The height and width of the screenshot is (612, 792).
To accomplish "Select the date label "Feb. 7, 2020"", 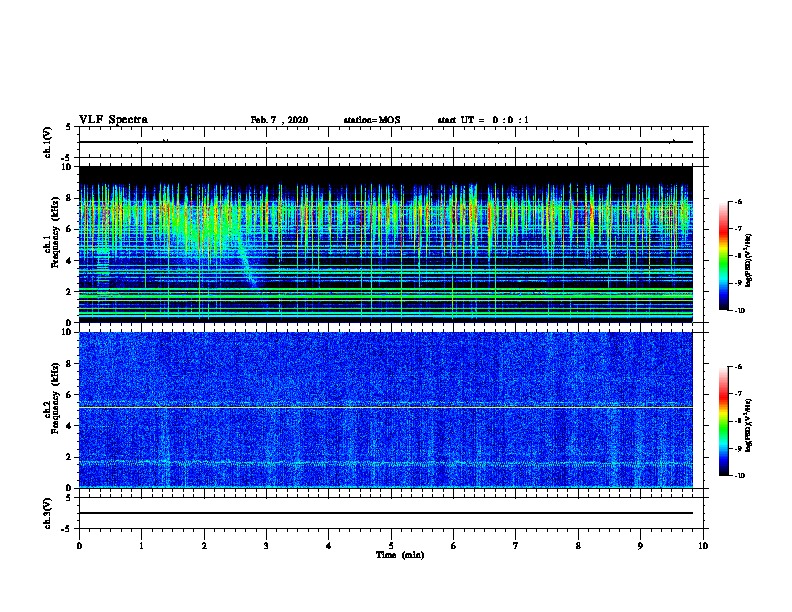I will 279,120.
